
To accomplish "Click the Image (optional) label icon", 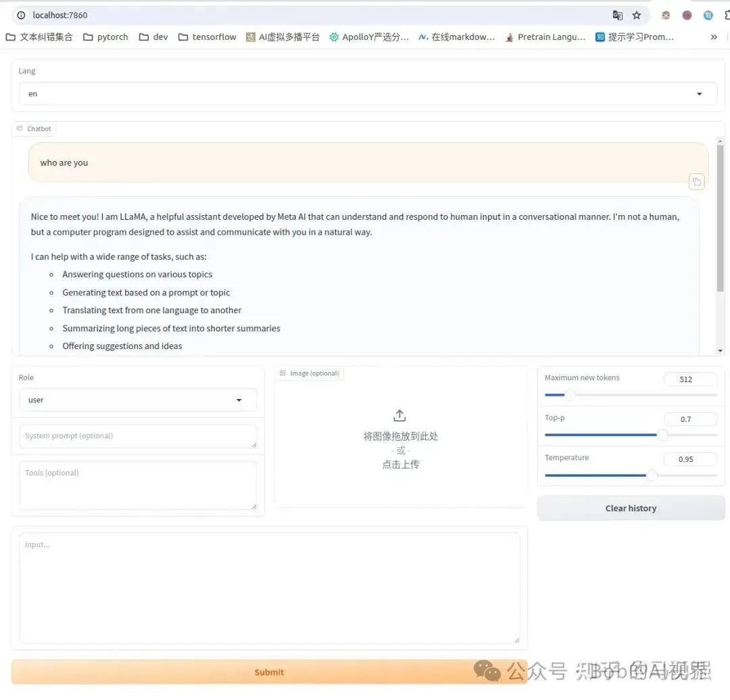I will [x=282, y=373].
